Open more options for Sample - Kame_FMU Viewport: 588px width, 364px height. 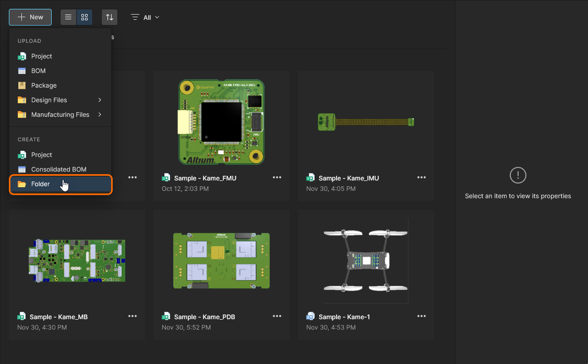[277, 177]
